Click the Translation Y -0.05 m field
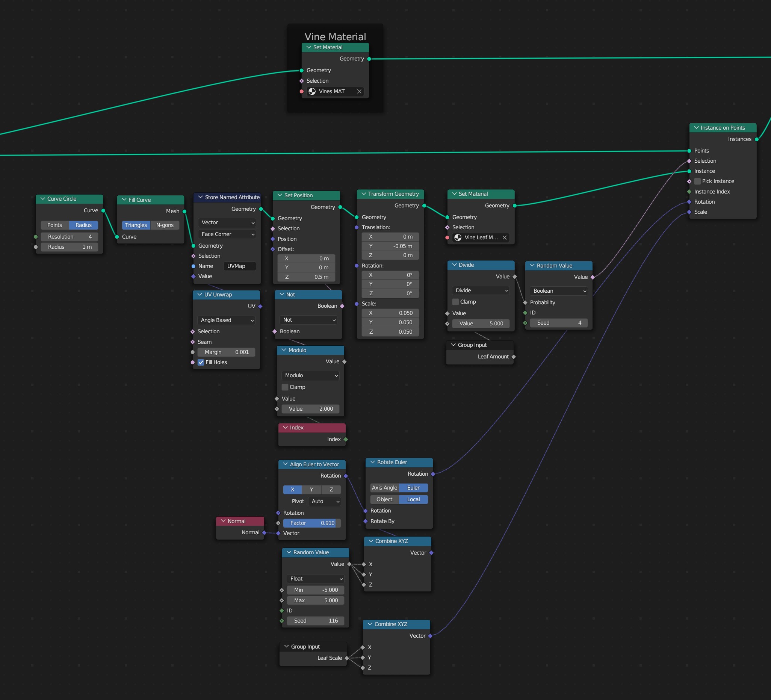This screenshot has width=771, height=700. pos(390,246)
